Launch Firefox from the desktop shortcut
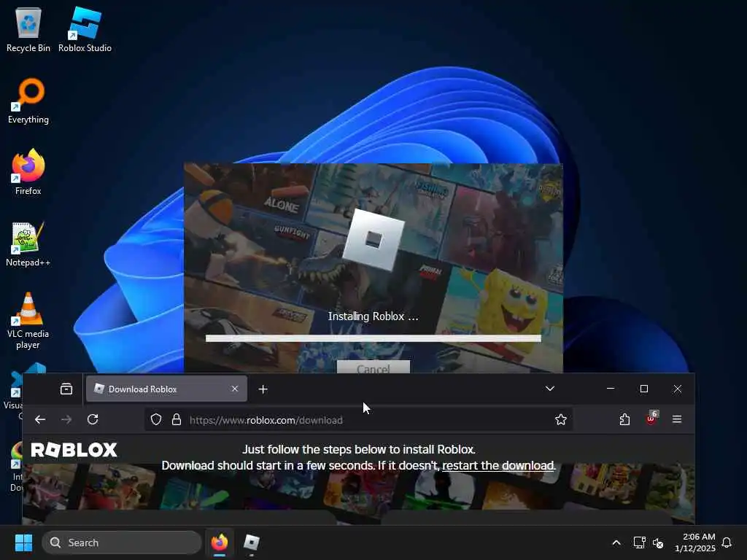Viewport: 747px width, 560px height. pos(28,172)
